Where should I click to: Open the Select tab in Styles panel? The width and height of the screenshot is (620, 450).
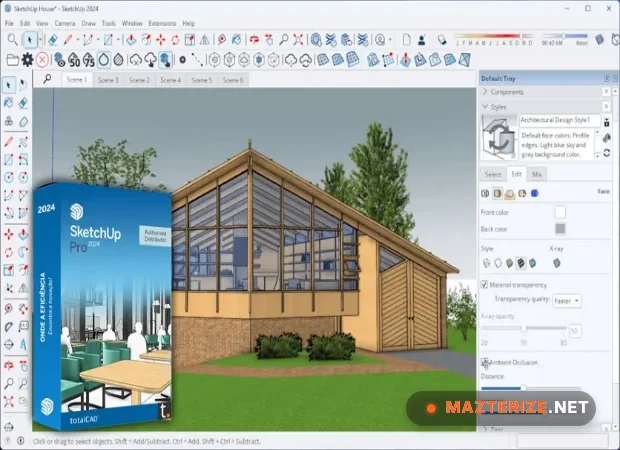[493, 174]
